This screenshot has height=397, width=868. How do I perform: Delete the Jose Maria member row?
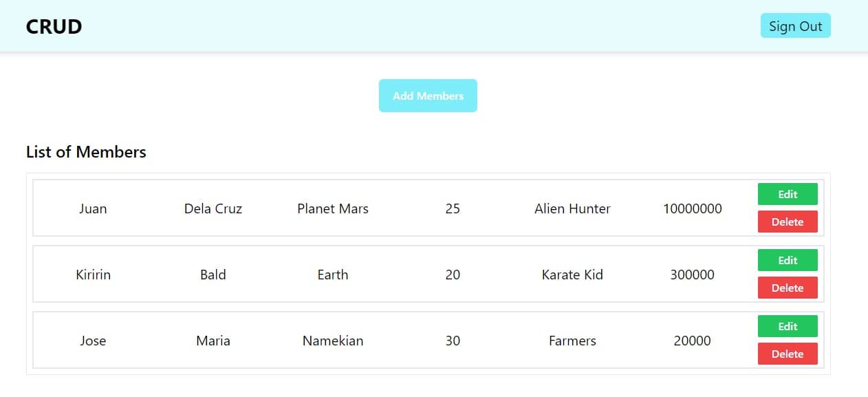[x=788, y=354]
